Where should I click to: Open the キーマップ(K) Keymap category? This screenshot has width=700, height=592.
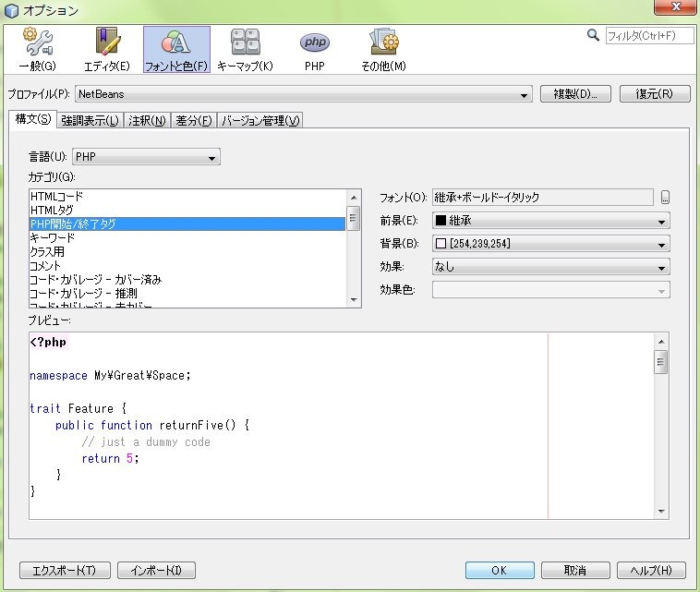(x=245, y=50)
